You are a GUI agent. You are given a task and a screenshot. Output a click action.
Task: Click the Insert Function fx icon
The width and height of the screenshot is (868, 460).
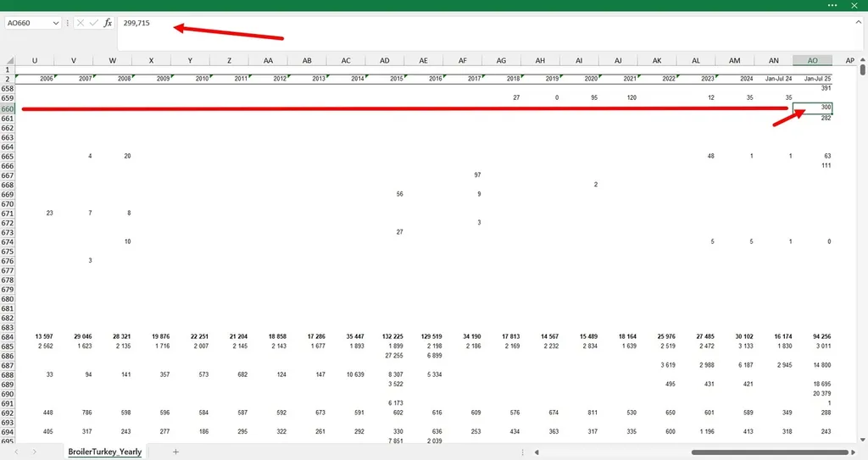click(108, 23)
